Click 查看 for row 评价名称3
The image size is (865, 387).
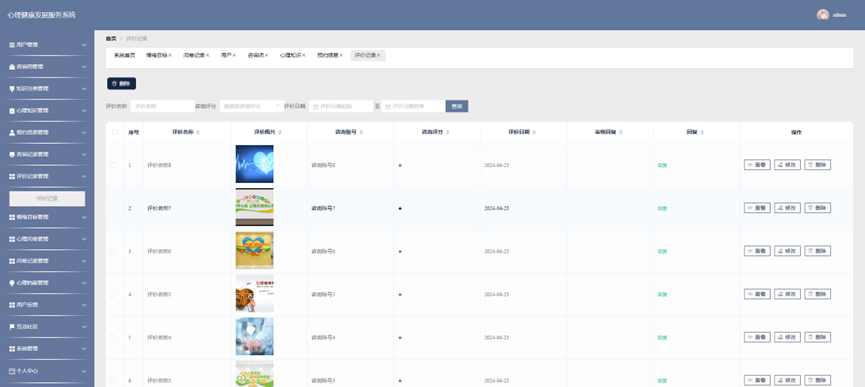point(757,380)
